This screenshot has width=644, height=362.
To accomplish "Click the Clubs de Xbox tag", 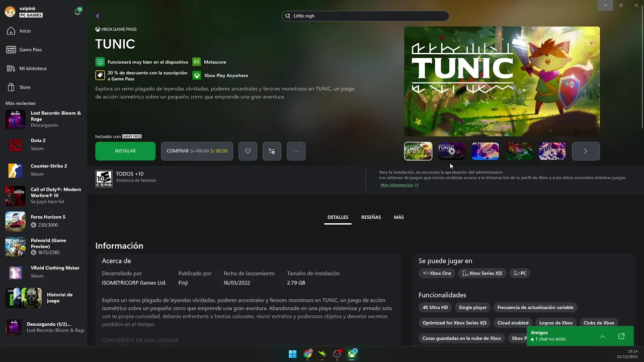I will click(x=599, y=323).
